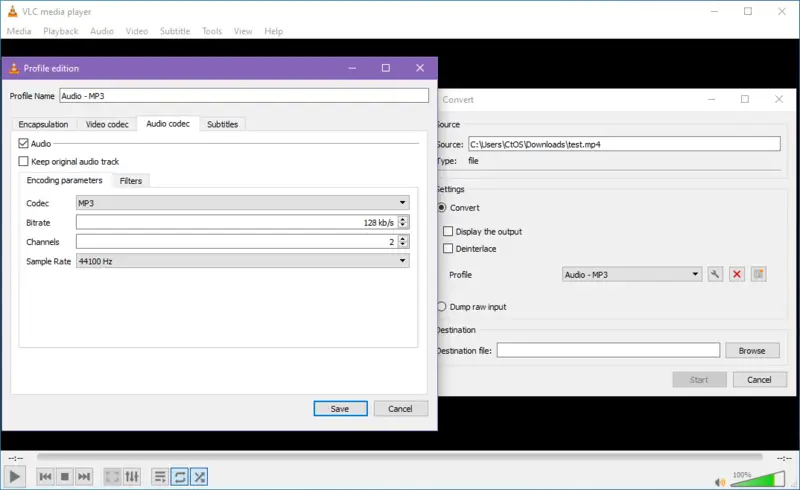
Task: Click the Channels value field
Action: 237,241
